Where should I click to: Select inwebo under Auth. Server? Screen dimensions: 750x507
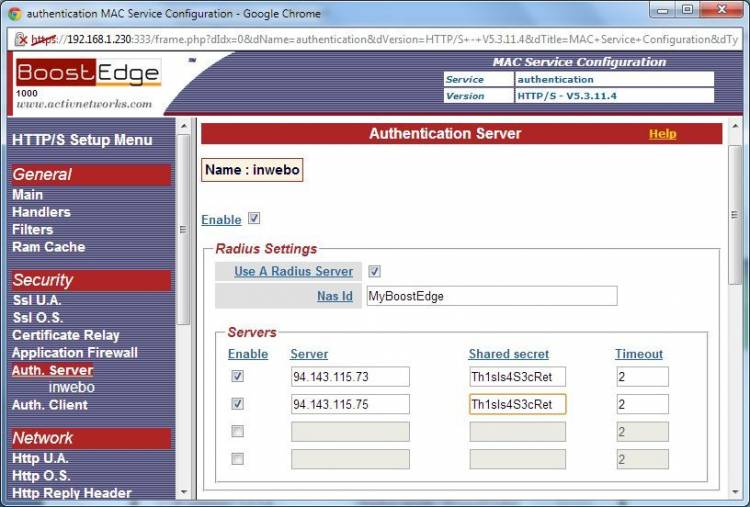(72, 387)
